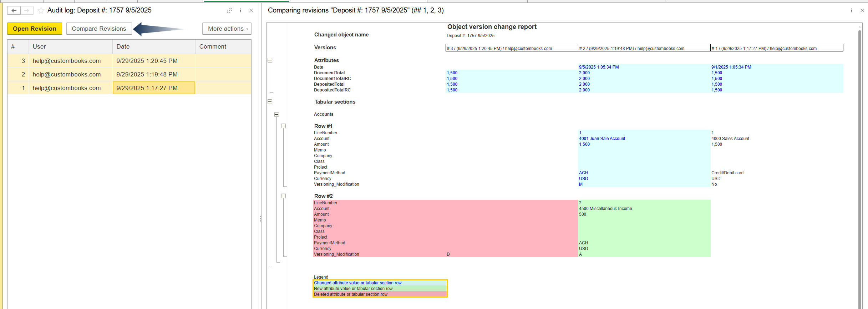Image resolution: width=868 pixels, height=309 pixels.
Task: Open the More actions dropdown
Action: pos(227,29)
